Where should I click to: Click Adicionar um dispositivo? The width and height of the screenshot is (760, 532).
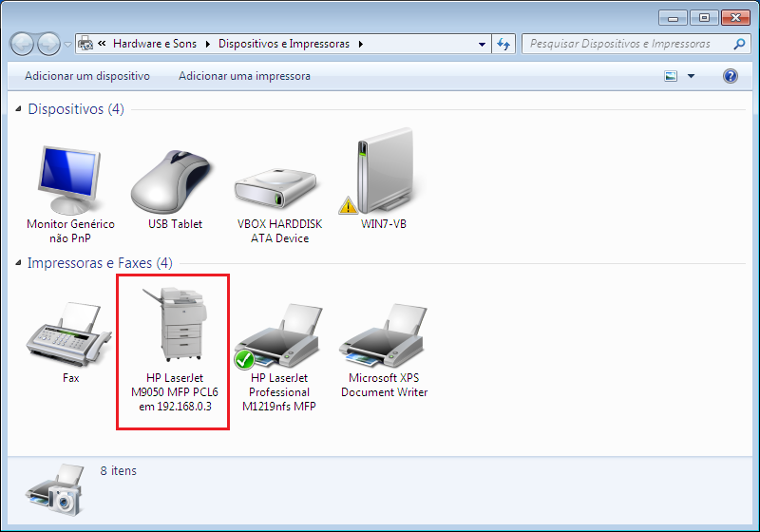[87, 76]
